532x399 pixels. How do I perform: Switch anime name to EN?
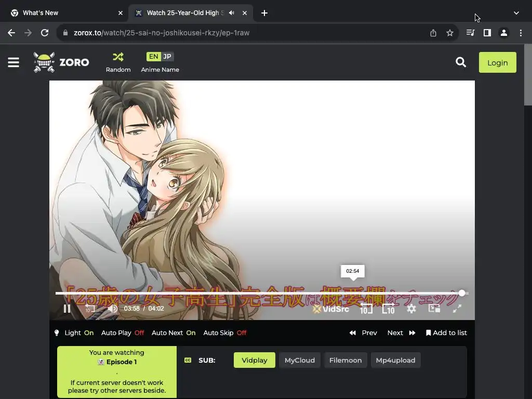tap(153, 57)
